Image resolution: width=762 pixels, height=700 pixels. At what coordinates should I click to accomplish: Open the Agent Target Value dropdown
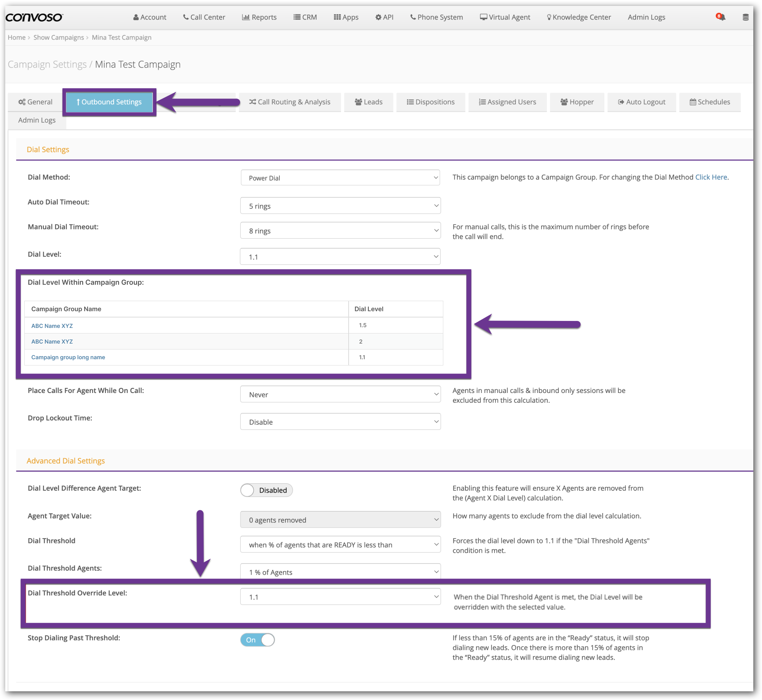point(340,520)
